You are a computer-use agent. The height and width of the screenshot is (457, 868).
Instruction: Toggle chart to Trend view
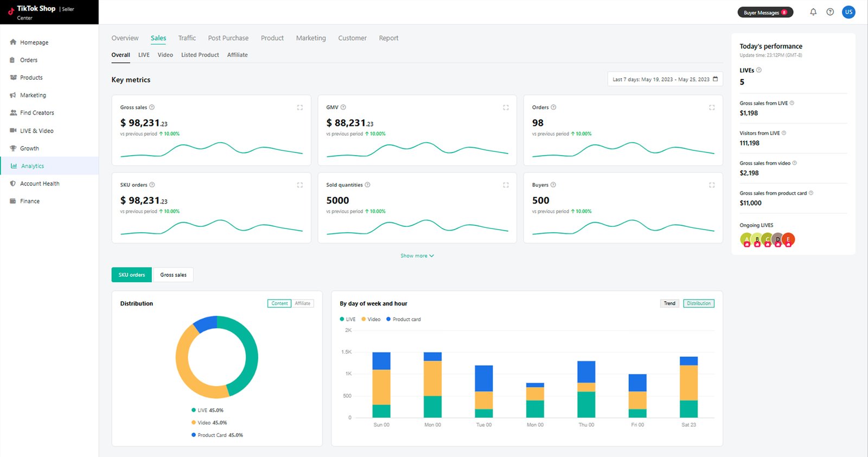point(669,303)
